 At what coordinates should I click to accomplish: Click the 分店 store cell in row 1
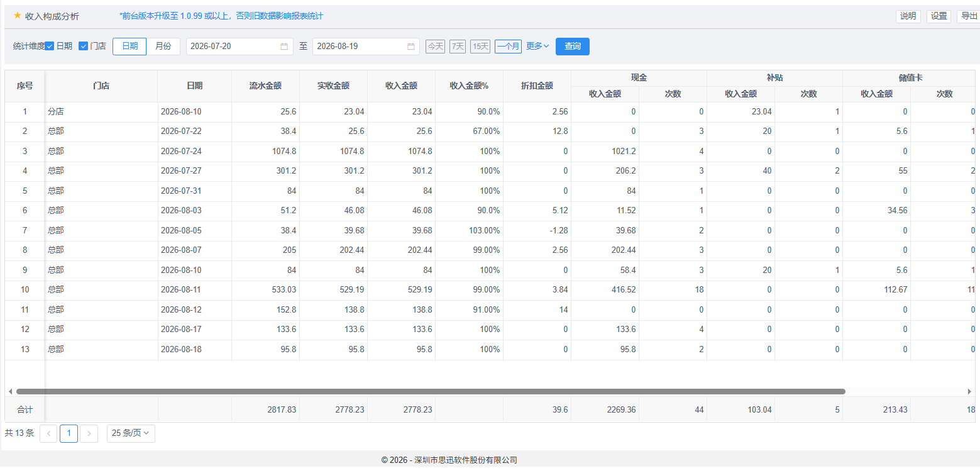pyautogui.click(x=101, y=112)
